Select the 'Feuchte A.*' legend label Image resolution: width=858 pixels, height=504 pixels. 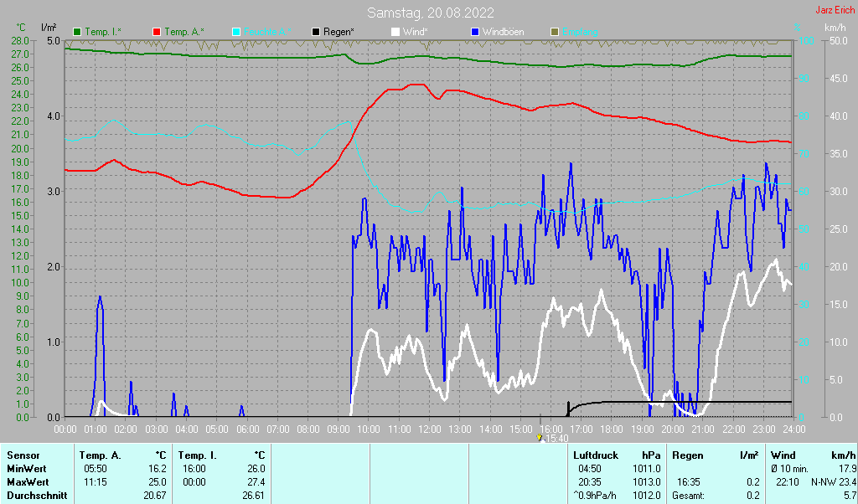pos(267,33)
